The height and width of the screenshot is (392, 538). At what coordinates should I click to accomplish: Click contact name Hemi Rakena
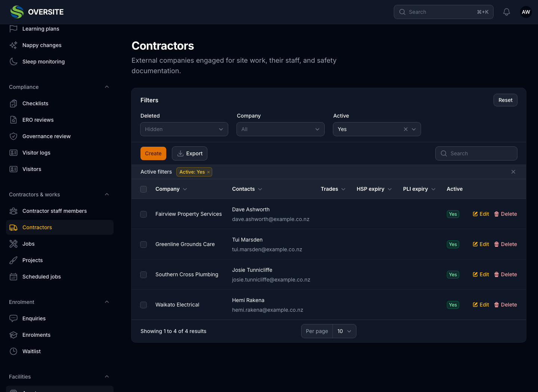pos(248,300)
